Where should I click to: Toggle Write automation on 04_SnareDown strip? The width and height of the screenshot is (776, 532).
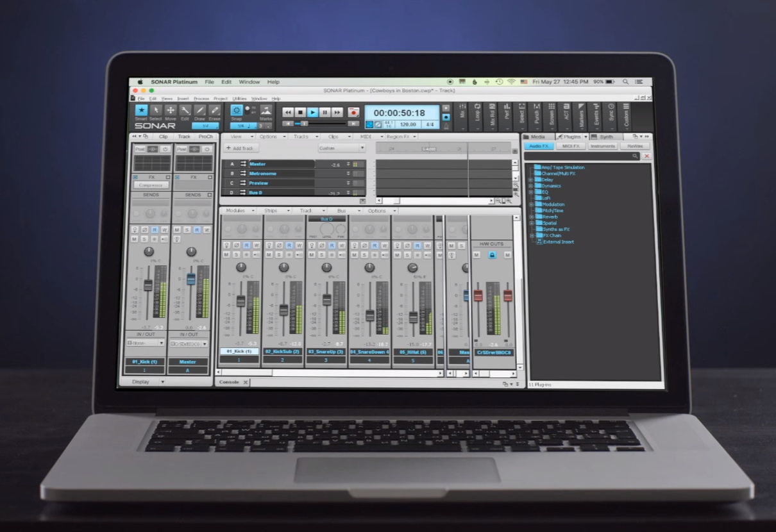385,245
